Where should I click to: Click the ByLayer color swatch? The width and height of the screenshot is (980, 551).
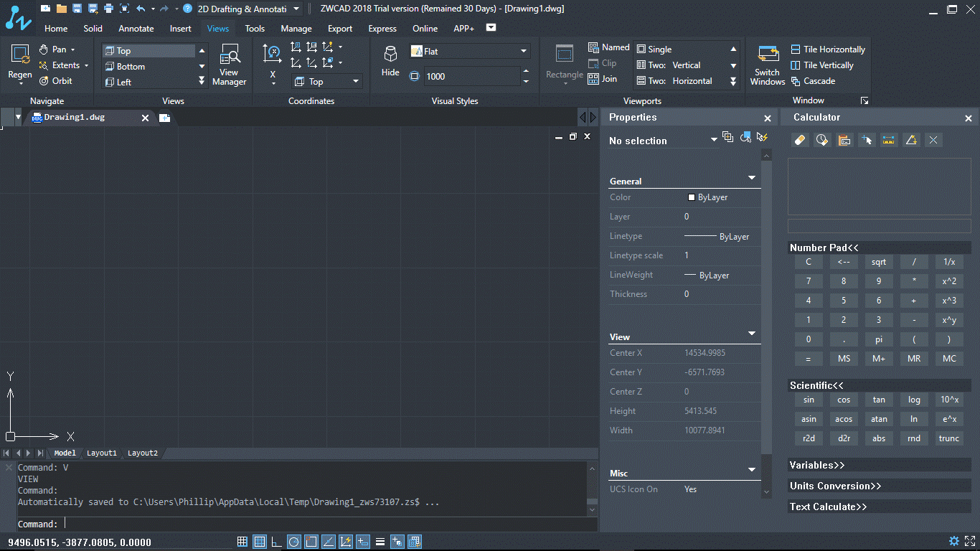692,197
